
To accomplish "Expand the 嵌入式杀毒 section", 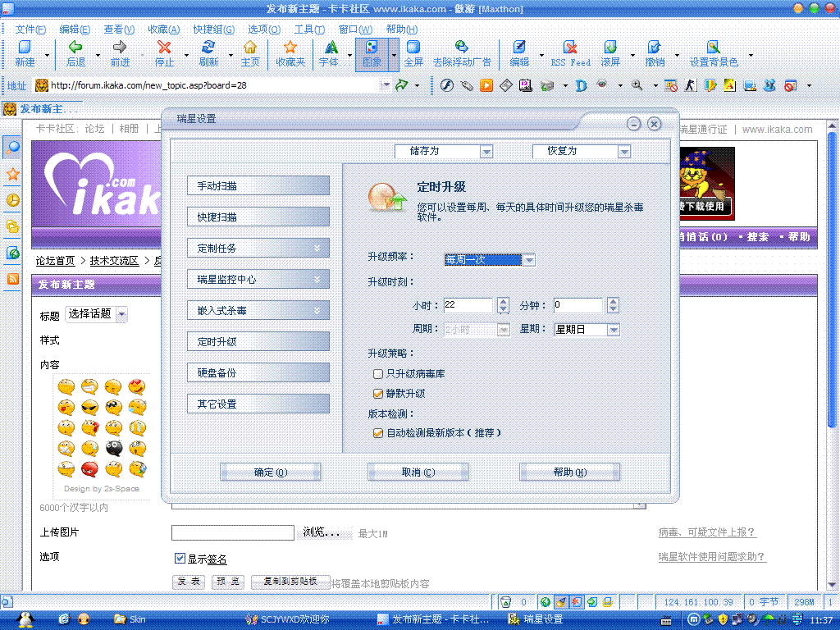I will (x=258, y=310).
